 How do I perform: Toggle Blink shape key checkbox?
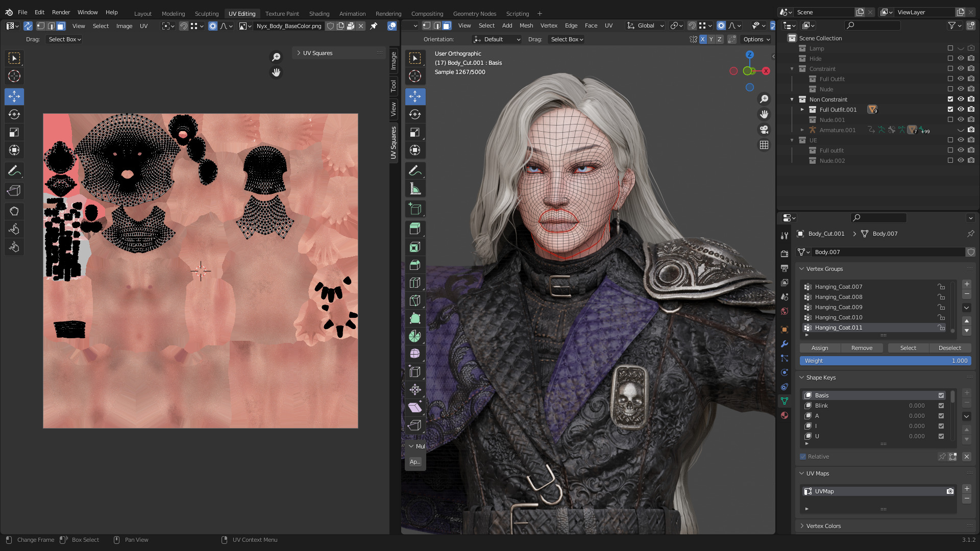(x=941, y=406)
